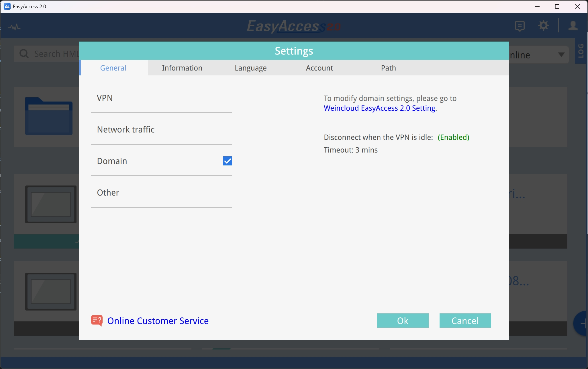
Task: Untick the Domain checkbox
Action: (228, 161)
